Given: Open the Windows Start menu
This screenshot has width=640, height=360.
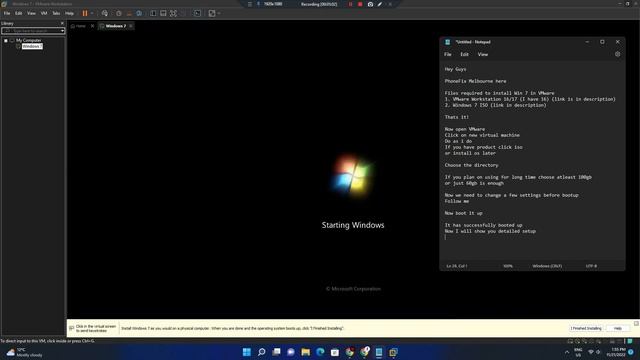Looking at the screenshot, I should click(x=247, y=352).
